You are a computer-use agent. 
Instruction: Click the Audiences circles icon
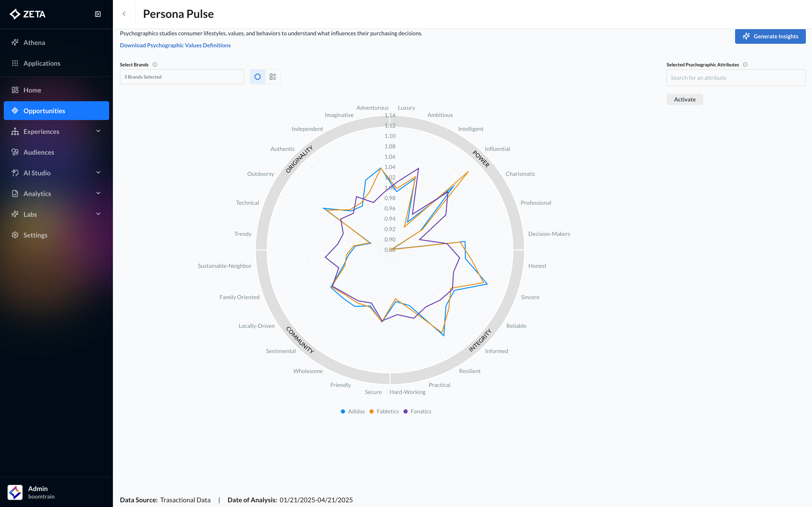point(15,152)
